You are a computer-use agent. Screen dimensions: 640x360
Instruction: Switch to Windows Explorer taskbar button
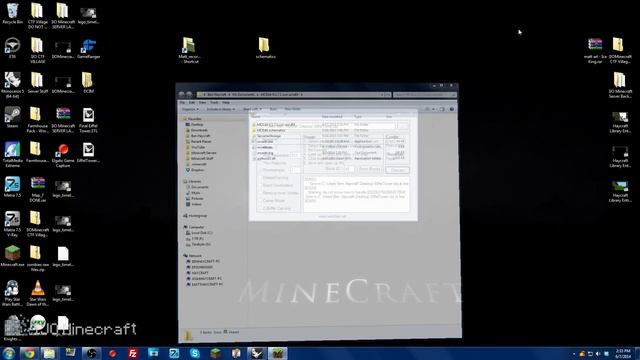49,353
